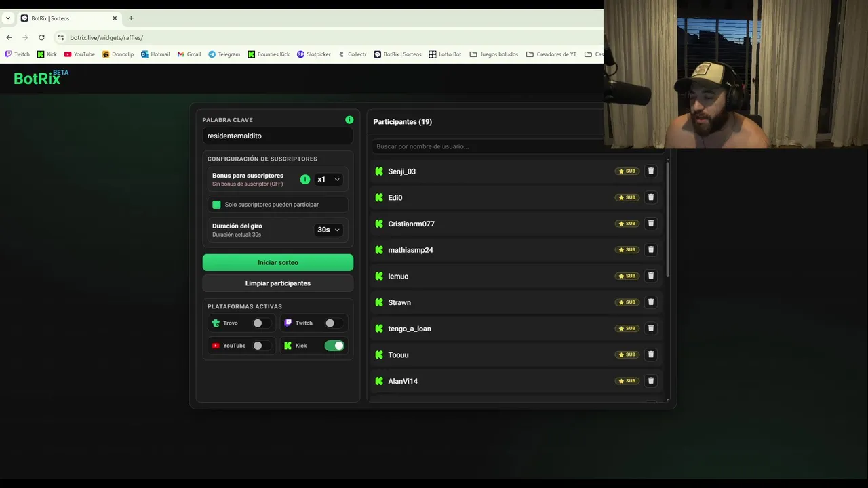Open Gmail bookmark
Image resolution: width=868 pixels, height=488 pixels.
[189, 54]
